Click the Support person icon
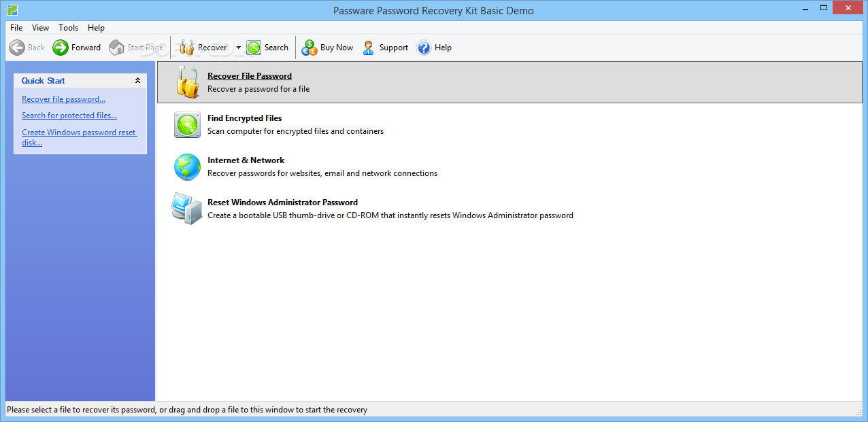 [369, 48]
